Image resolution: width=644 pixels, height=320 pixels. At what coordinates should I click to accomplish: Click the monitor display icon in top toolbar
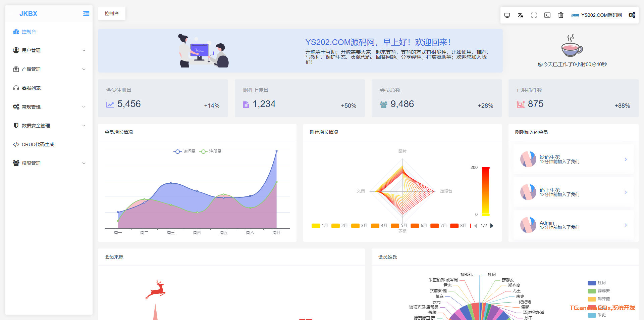click(x=507, y=15)
